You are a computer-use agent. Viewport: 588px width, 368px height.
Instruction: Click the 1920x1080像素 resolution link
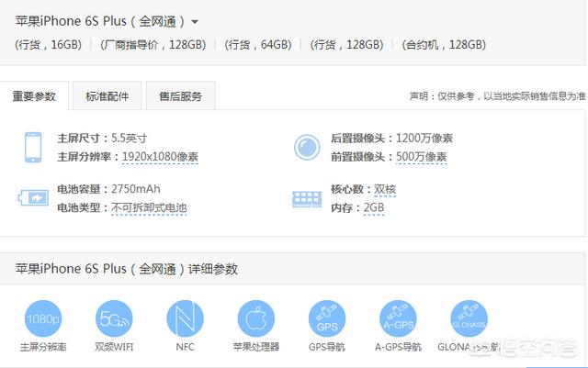(160, 157)
